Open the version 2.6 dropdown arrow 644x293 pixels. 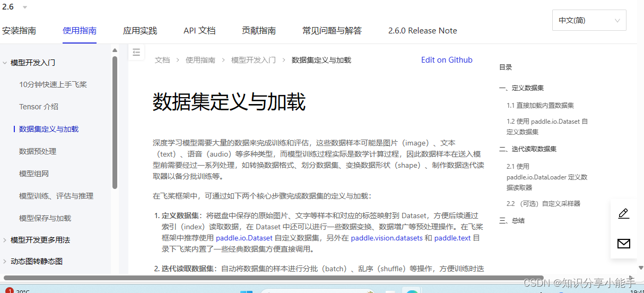pos(25,7)
